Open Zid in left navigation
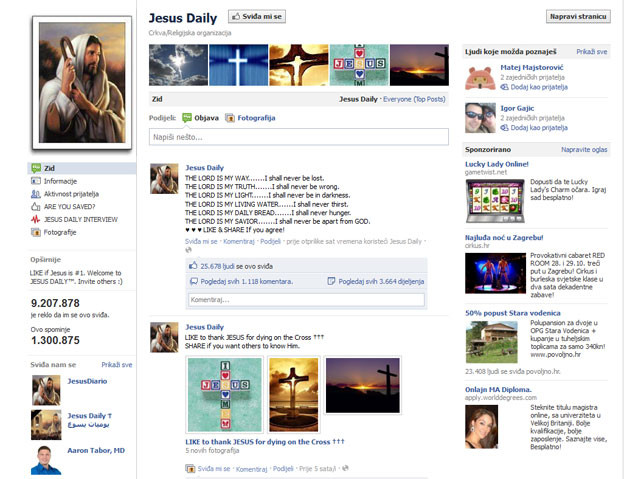 [82, 168]
